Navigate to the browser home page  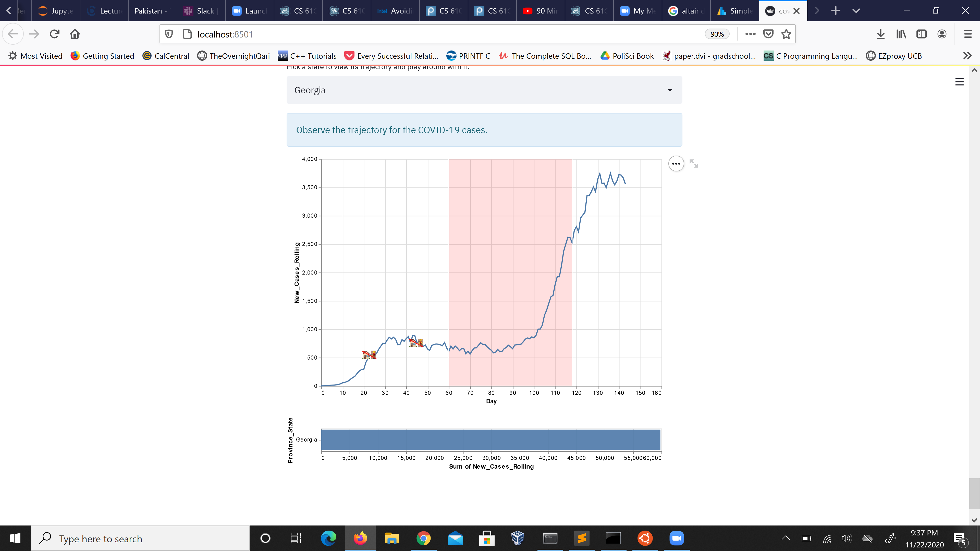[75, 34]
